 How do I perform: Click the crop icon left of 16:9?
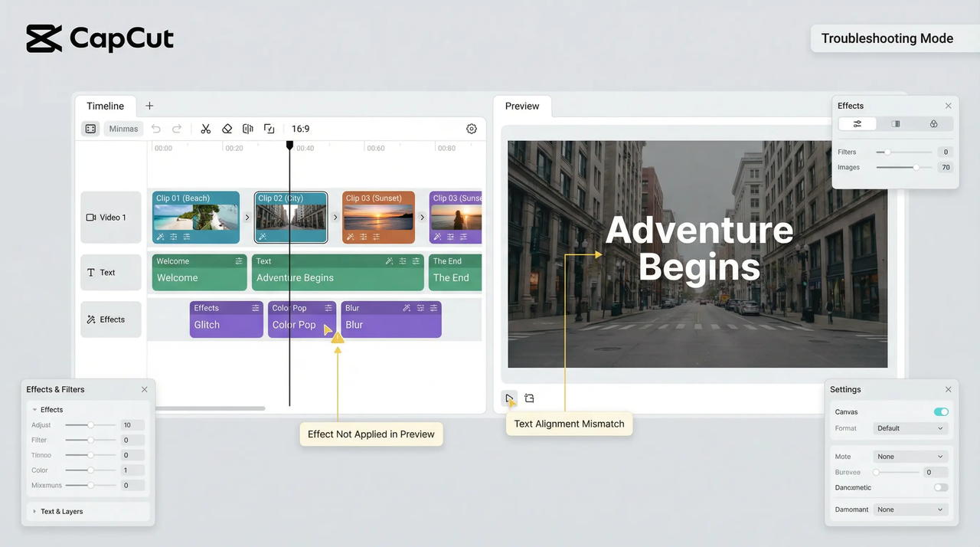click(x=269, y=129)
